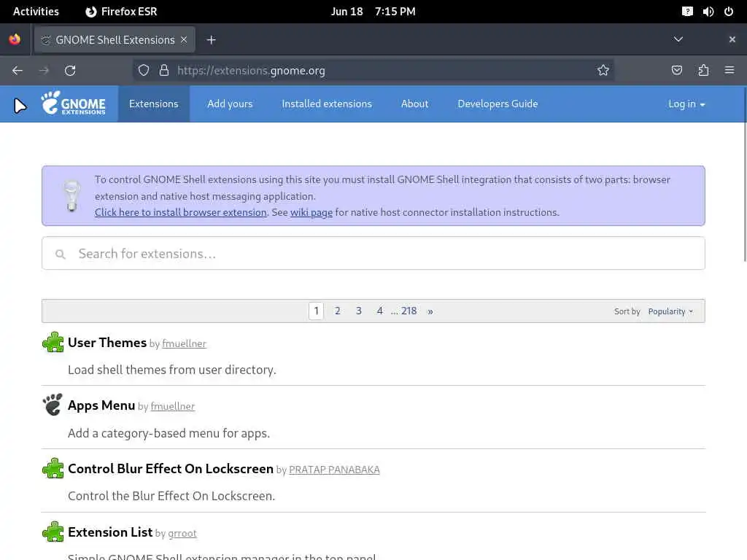Click the Apps Menu GNOME foot icon
Screen dimensions: 747x560
click(53, 405)
